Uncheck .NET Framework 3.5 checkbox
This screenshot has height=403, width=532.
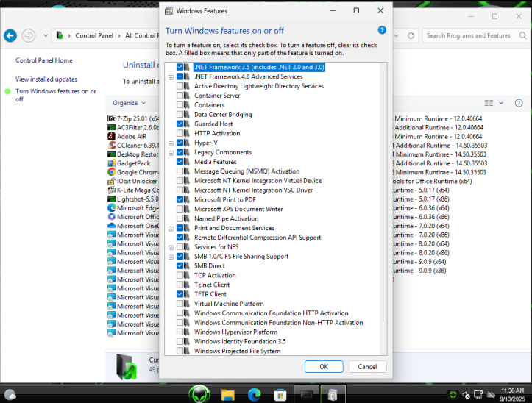tap(180, 67)
